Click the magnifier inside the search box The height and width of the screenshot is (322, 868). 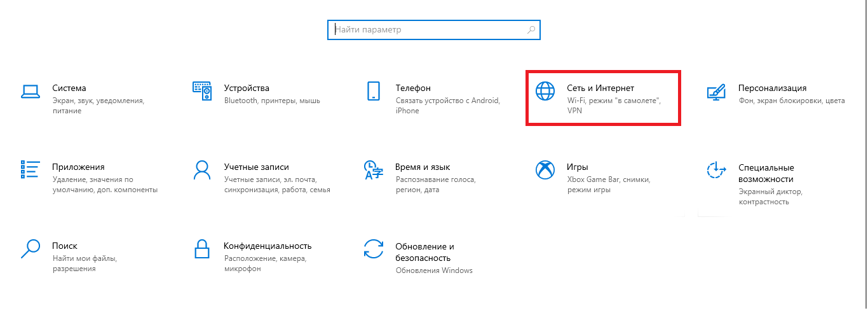tap(531, 30)
